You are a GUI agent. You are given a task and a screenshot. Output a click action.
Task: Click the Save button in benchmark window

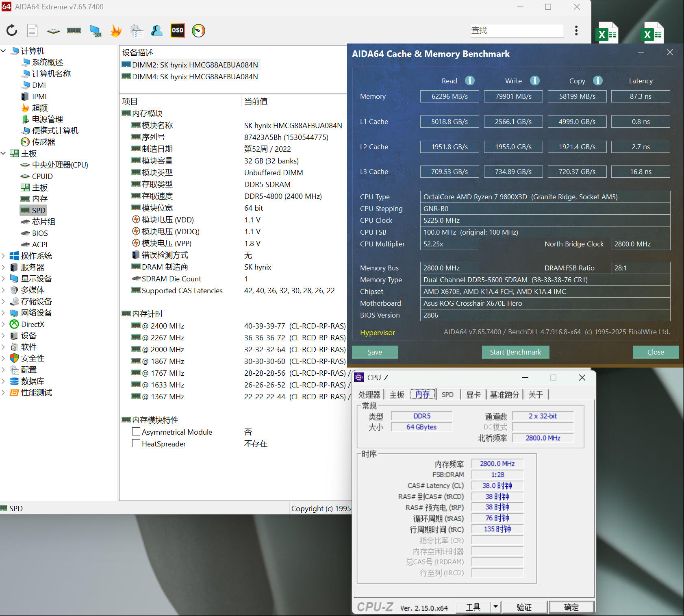tap(375, 352)
